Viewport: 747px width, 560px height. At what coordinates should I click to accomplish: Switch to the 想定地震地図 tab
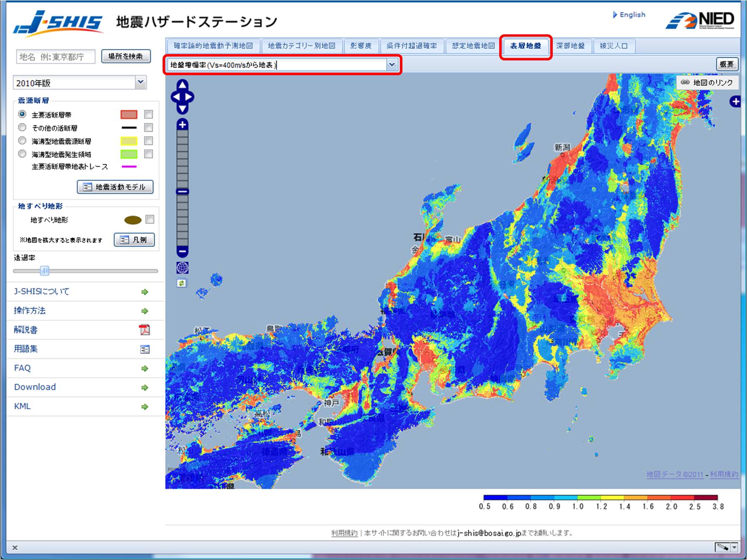(x=473, y=46)
